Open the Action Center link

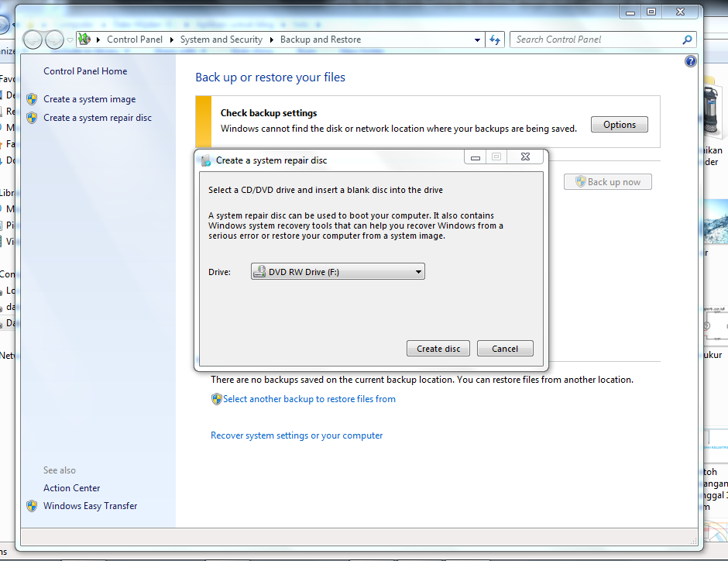point(70,487)
